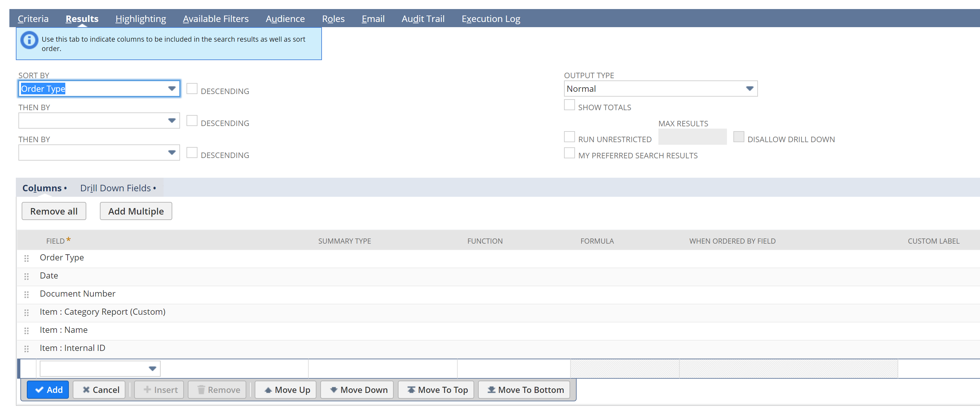This screenshot has width=980, height=411.
Task: Open the Execution Log tab
Action: point(491,19)
